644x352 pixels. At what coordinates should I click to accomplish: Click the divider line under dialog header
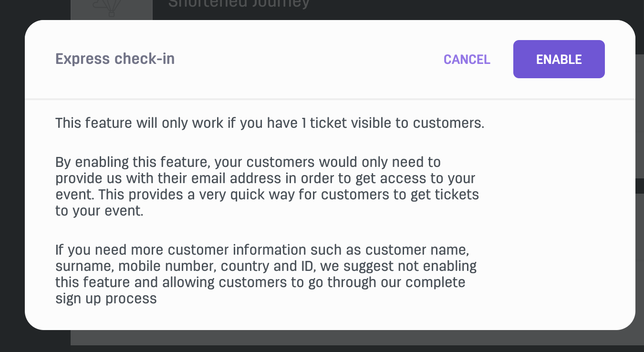pos(330,99)
